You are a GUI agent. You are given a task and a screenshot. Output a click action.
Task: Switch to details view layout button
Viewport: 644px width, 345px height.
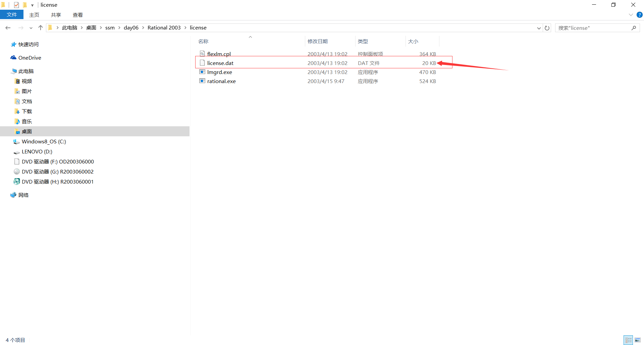[x=629, y=340]
